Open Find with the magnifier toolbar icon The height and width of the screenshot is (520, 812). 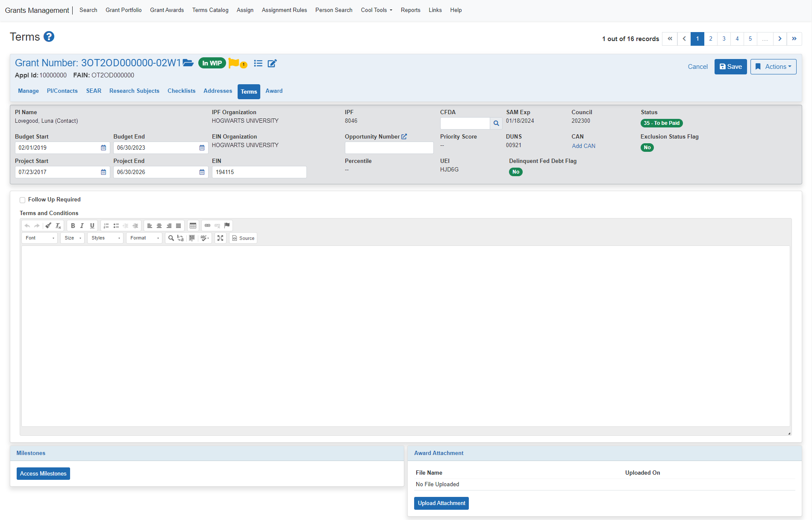pyautogui.click(x=171, y=238)
